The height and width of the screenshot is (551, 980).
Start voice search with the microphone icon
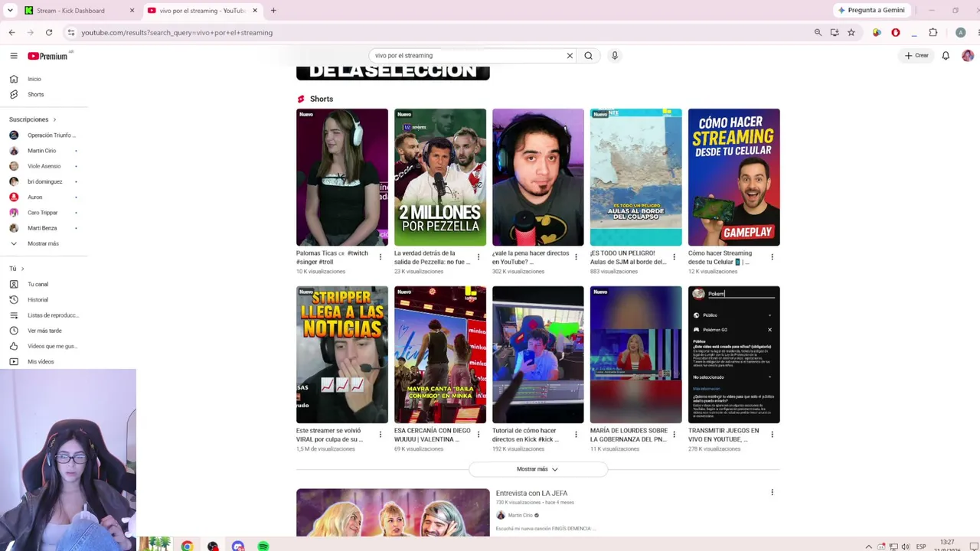tap(614, 56)
